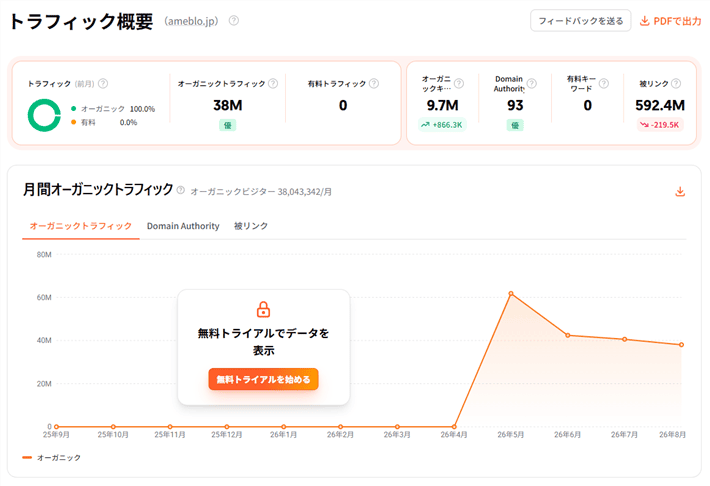Click help icon beside 被リンク card
710x486 pixels.
coord(676,83)
